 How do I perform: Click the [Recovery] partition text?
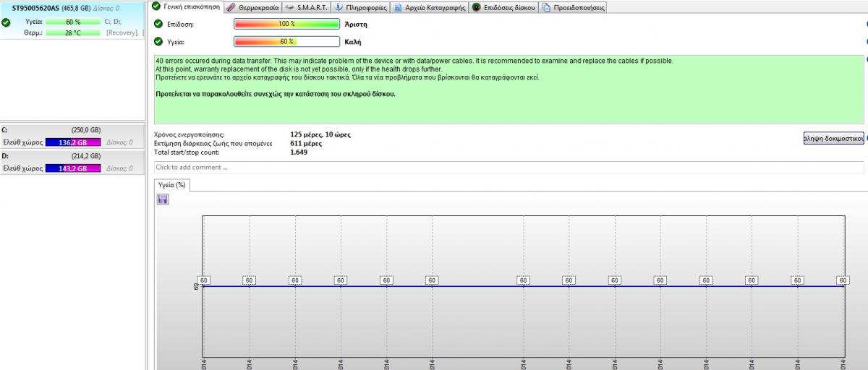point(122,33)
